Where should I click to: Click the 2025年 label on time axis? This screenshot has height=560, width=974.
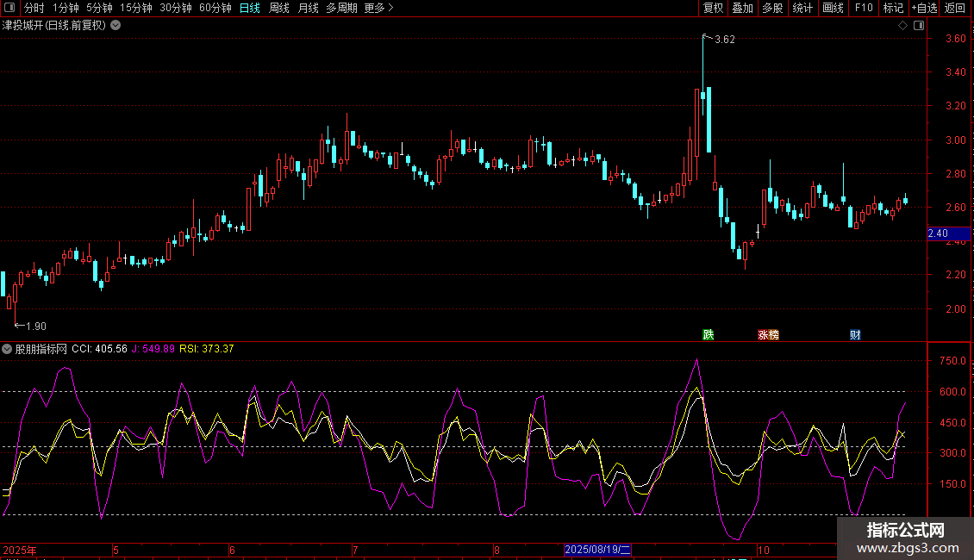tap(20, 550)
